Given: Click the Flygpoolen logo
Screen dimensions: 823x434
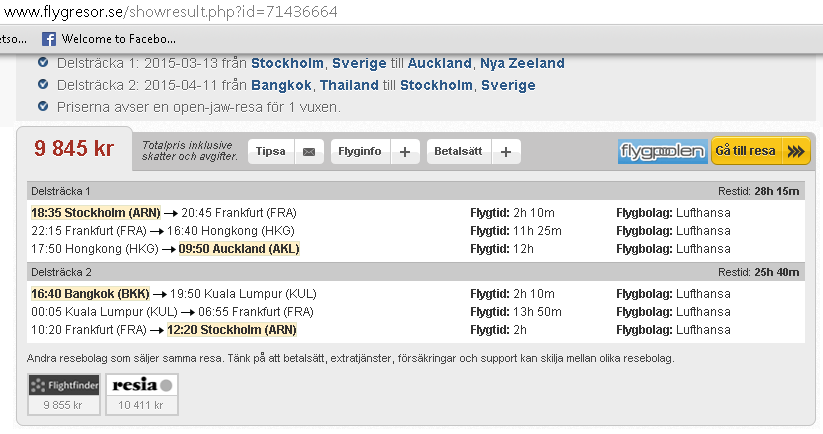Looking at the screenshot, I should 662,152.
